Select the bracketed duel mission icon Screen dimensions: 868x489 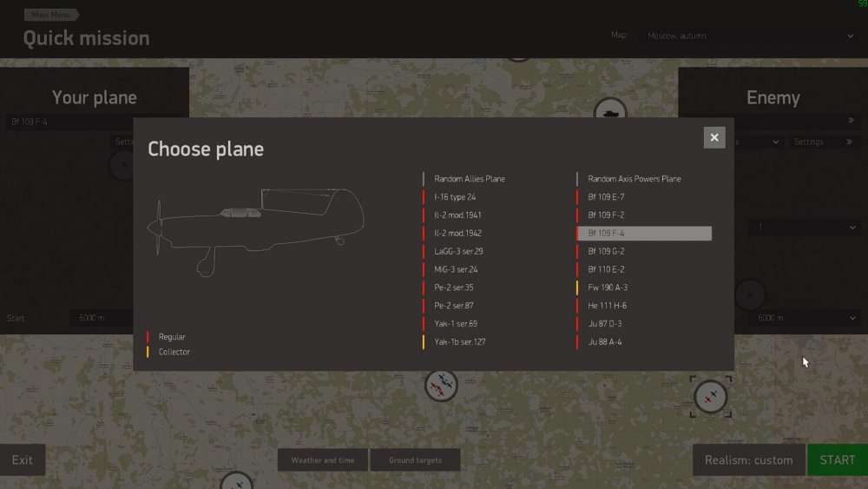tap(711, 397)
